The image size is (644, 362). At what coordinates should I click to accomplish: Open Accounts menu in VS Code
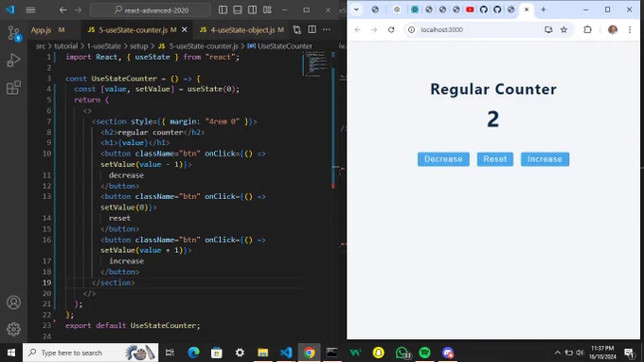coord(13,302)
